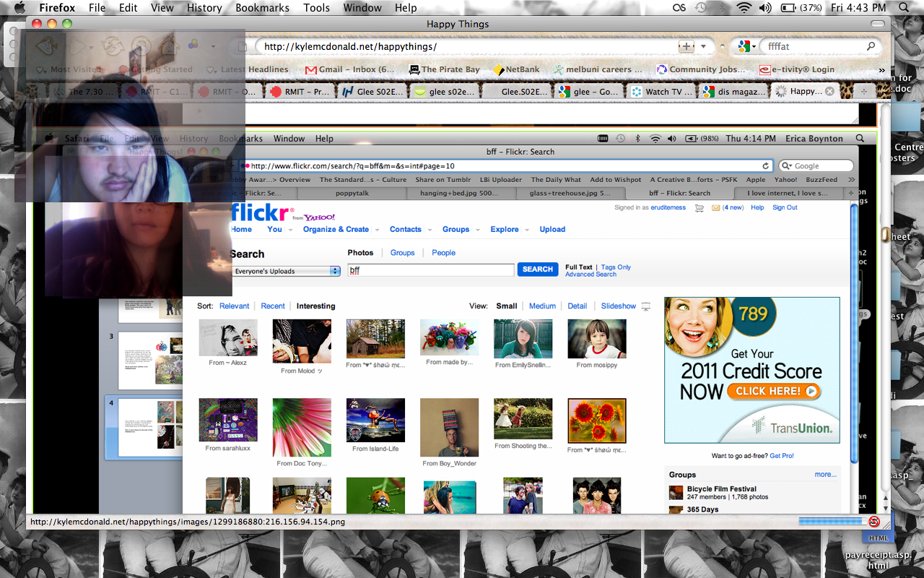Close the Happy... tab with its x button
924x578 pixels.
click(829, 91)
